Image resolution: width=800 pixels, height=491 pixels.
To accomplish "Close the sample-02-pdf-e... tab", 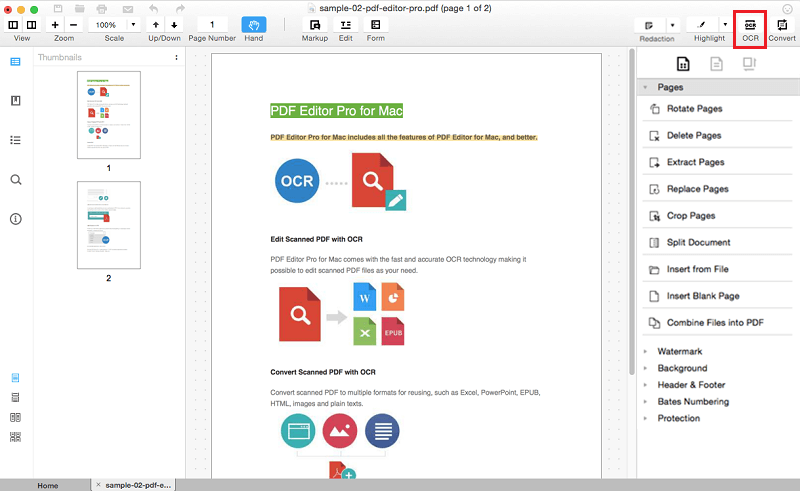I will pyautogui.click(x=98, y=485).
